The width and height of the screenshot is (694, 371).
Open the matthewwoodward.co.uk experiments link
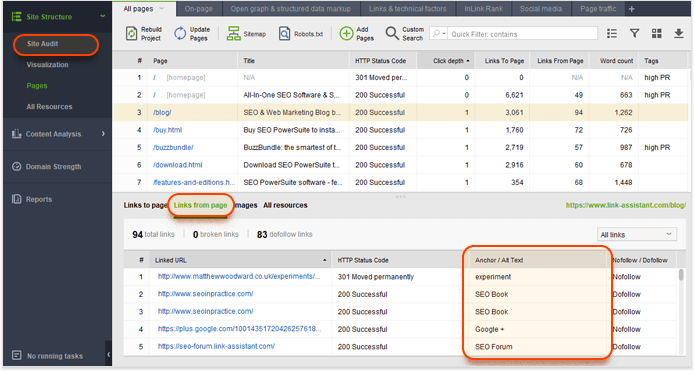tap(239, 276)
